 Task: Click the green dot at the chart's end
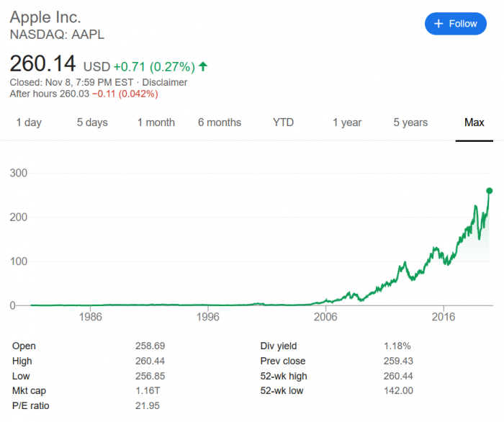(490, 191)
